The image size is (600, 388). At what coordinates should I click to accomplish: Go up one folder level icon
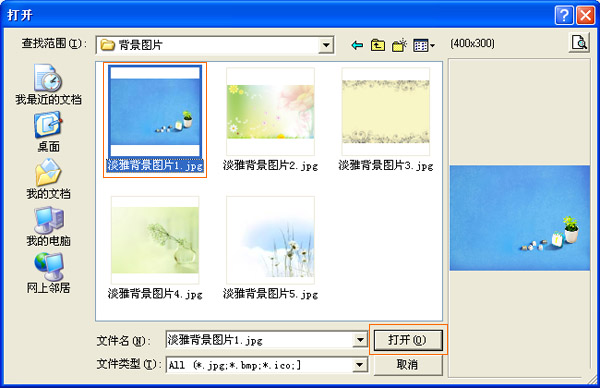point(378,46)
